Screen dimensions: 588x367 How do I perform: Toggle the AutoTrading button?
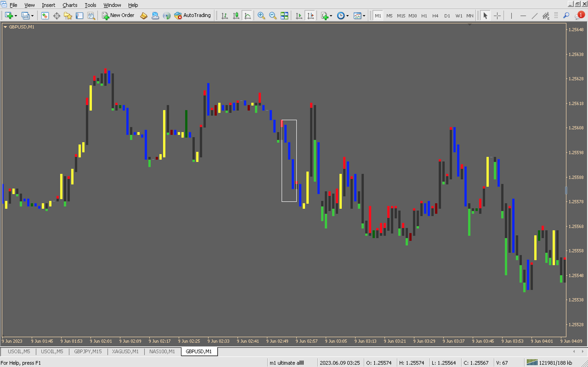[x=192, y=15]
